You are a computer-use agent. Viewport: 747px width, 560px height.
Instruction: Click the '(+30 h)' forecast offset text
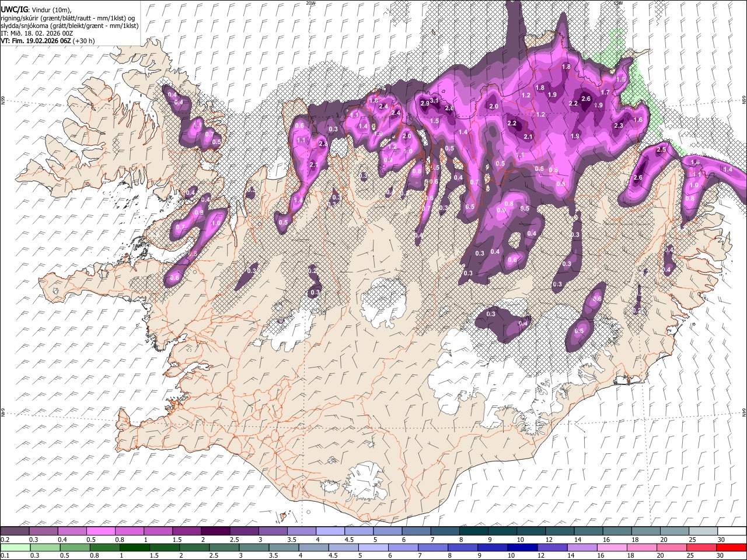pos(84,41)
